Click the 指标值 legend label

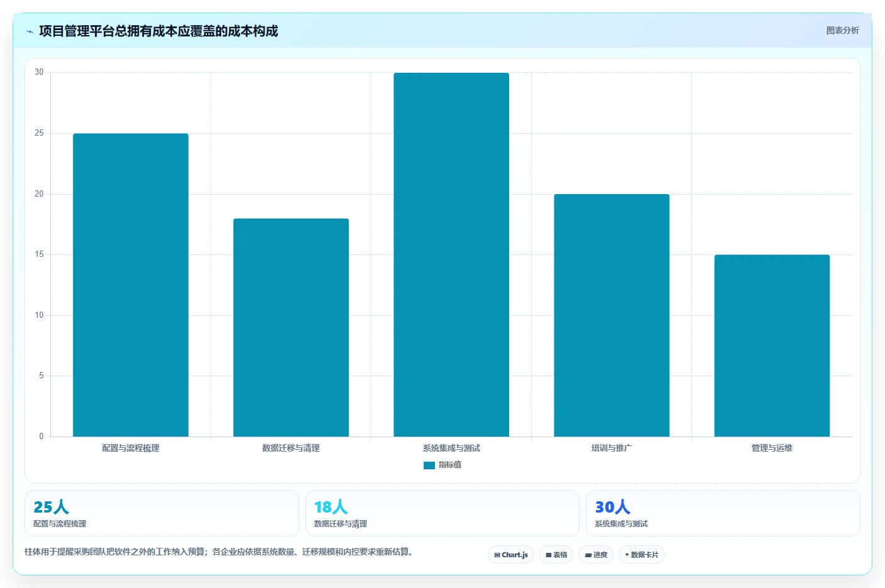pos(450,465)
